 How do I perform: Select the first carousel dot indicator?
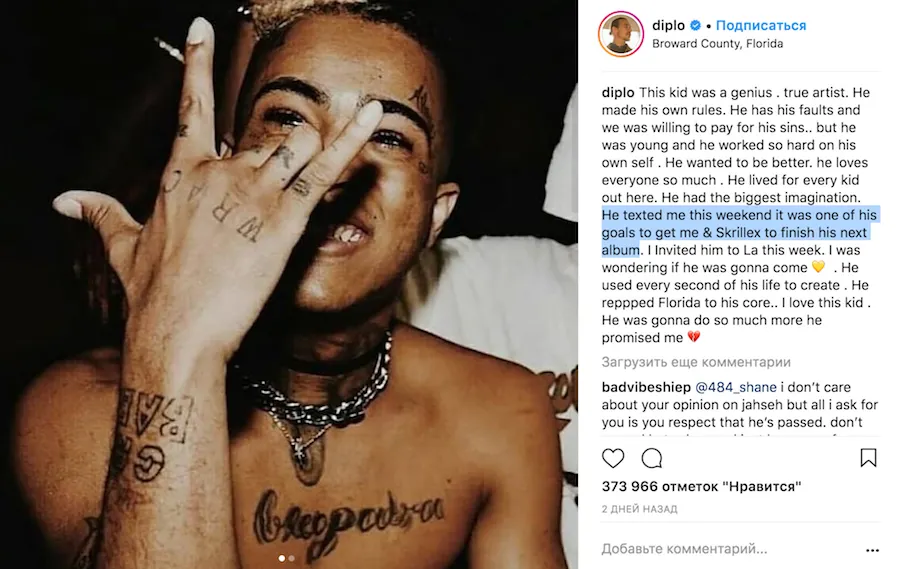point(281,558)
